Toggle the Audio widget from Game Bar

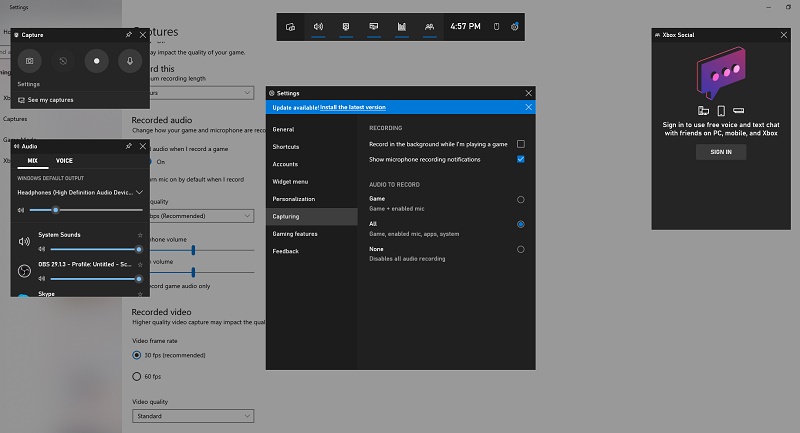coord(318,27)
